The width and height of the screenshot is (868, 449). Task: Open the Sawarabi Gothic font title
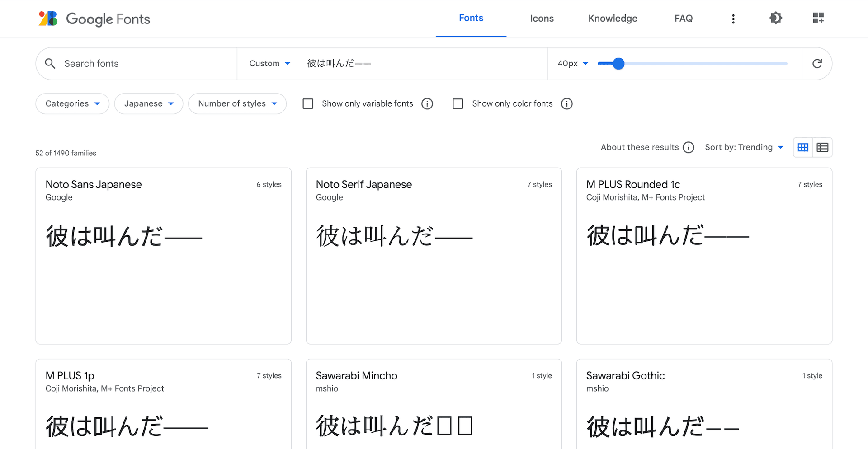625,375
